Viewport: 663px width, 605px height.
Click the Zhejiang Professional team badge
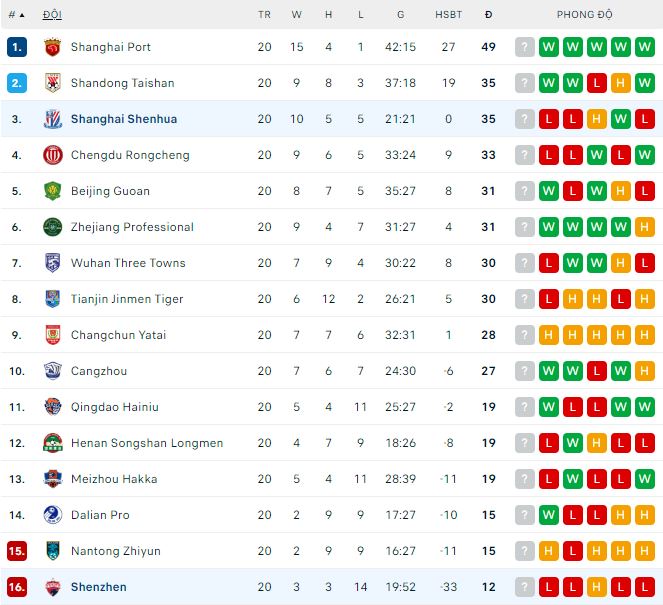[53, 227]
